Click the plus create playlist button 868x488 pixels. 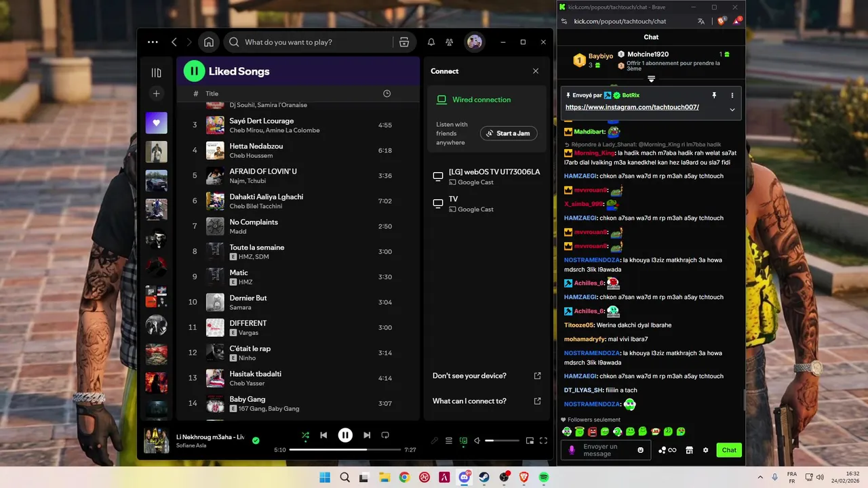click(156, 94)
